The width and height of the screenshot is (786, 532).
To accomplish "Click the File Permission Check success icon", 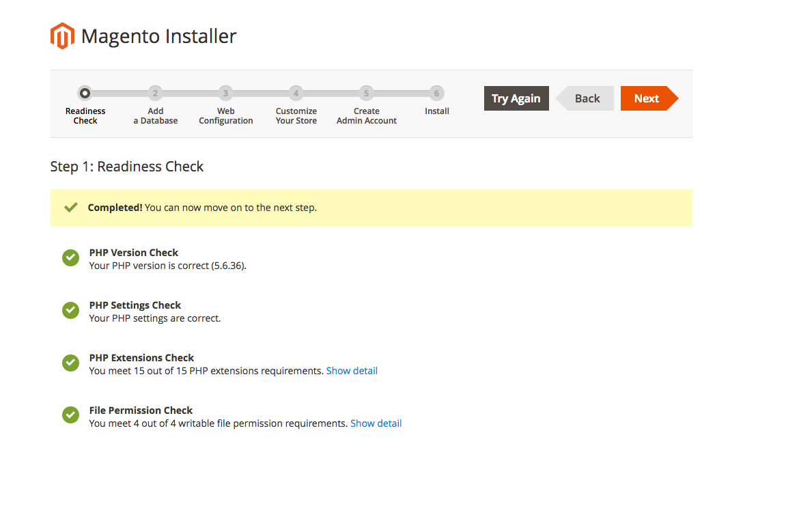I will tap(70, 415).
